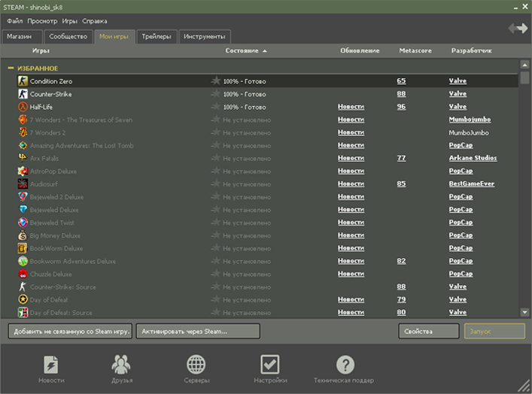Screen dimensions: 532x394
Task: Open the Серверы globe icon
Action: coord(196,365)
